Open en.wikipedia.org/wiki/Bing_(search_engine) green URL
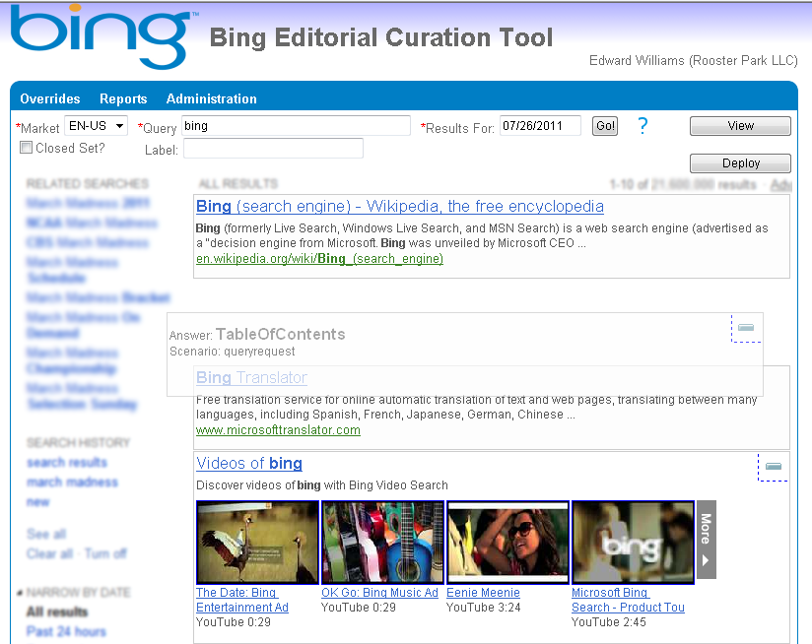This screenshot has width=812, height=644. tap(319, 259)
